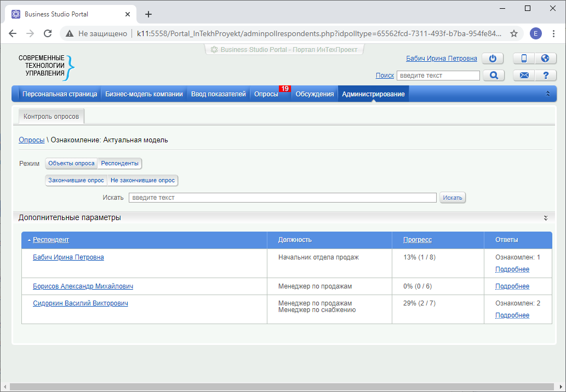Filter by Не закончившие опрос
566x392 pixels.
142,180
